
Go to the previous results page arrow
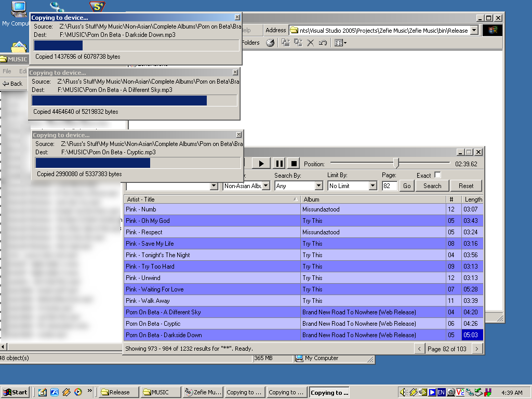419,349
